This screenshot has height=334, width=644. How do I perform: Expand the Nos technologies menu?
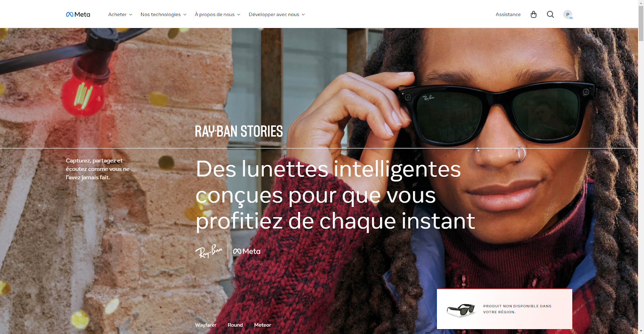tap(163, 14)
